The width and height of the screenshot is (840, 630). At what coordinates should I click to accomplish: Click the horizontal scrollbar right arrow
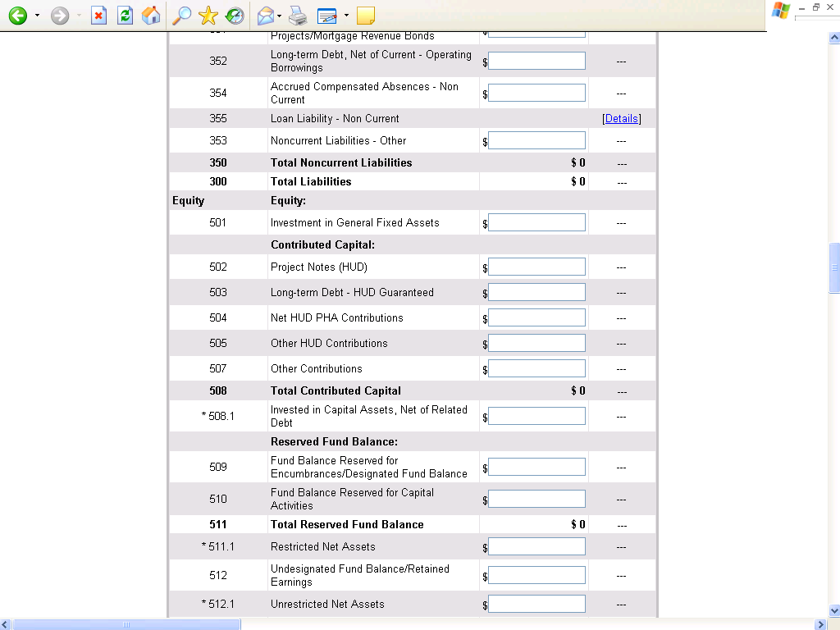click(x=821, y=624)
